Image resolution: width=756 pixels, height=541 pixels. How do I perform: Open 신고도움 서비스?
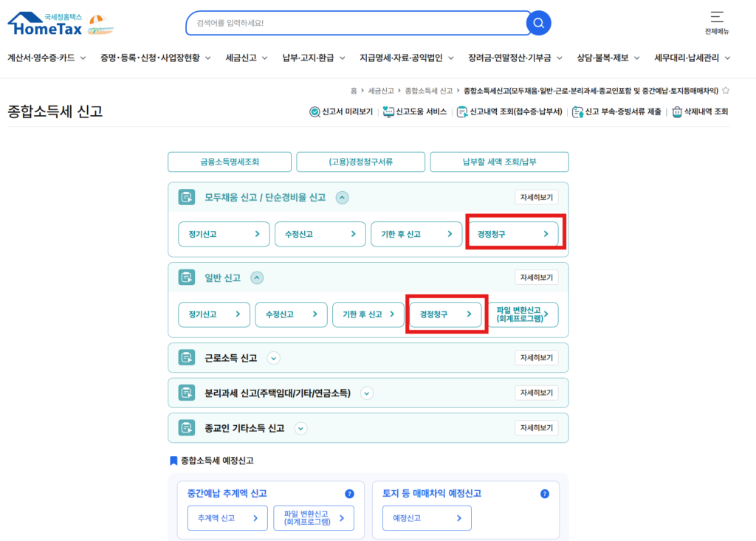415,112
